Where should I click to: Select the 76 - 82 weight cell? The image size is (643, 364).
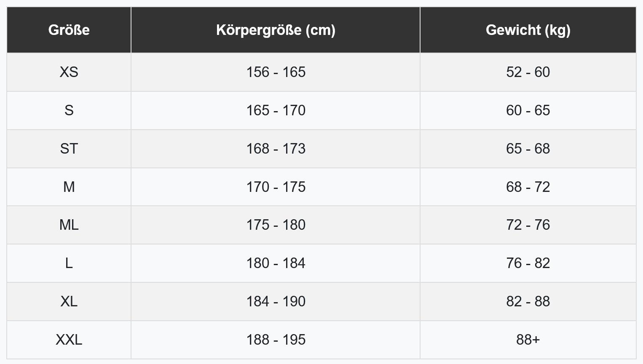click(528, 263)
